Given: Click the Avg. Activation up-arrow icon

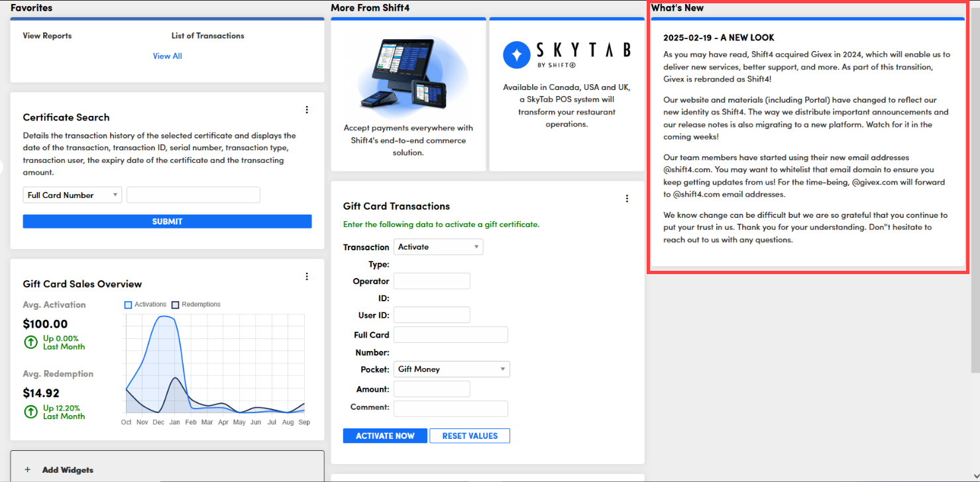Looking at the screenshot, I should tap(30, 342).
